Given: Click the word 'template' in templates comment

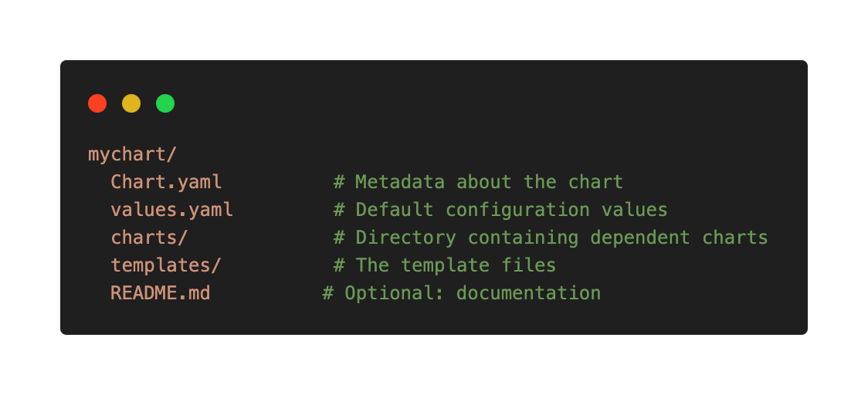Looking at the screenshot, I should [445, 266].
